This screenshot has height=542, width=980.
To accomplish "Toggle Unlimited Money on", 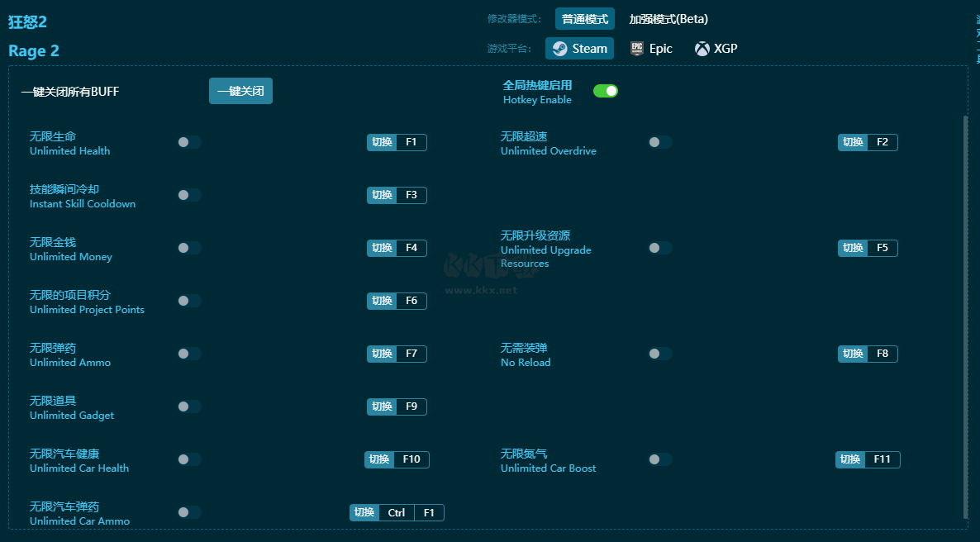I will point(188,248).
